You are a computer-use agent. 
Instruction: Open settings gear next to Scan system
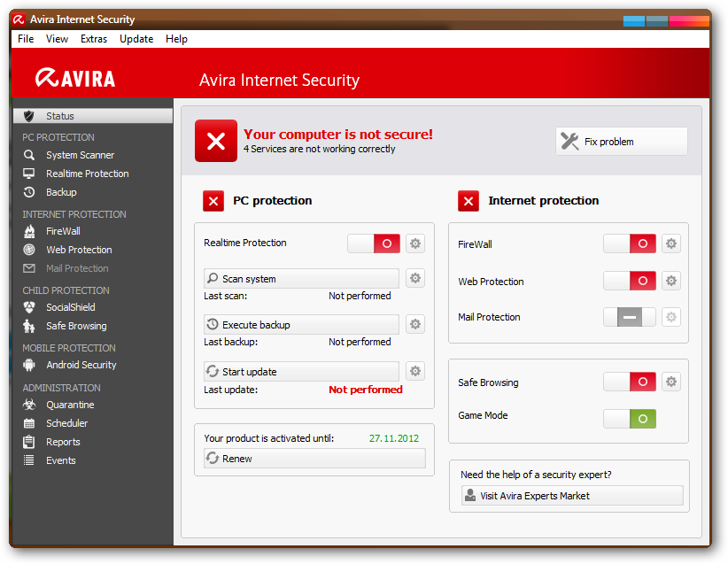[x=415, y=278]
